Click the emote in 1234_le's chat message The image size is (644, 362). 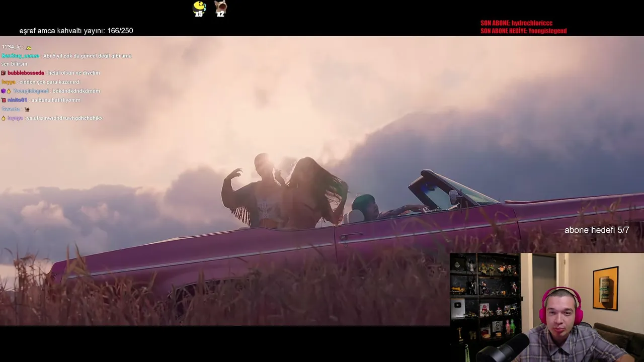[29, 47]
